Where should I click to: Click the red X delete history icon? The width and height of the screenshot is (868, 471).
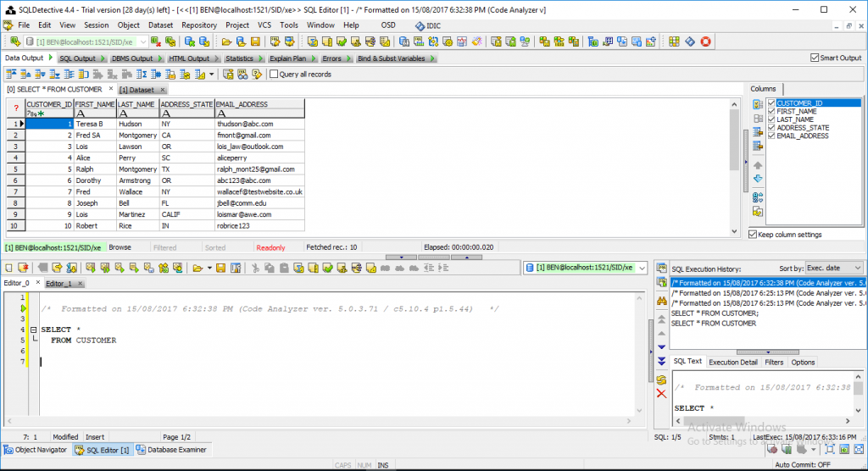tap(661, 394)
